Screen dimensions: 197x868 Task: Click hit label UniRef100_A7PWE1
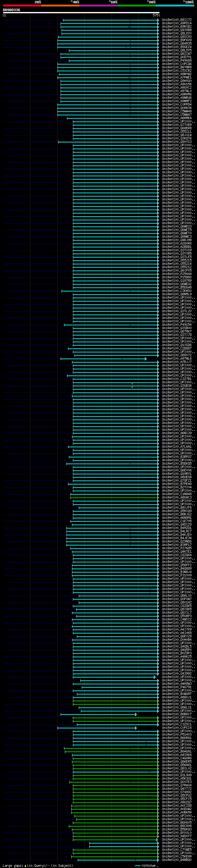tap(177, 78)
